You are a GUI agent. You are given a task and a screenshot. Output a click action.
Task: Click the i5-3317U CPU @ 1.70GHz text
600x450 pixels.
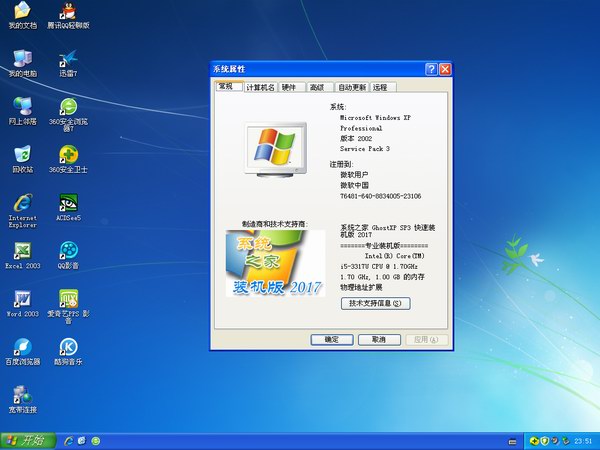[x=379, y=266]
